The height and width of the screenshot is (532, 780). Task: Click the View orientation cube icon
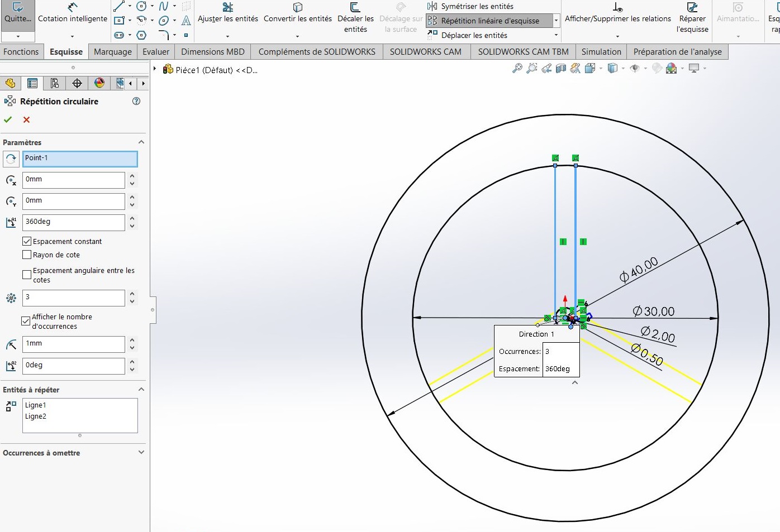[x=589, y=68]
